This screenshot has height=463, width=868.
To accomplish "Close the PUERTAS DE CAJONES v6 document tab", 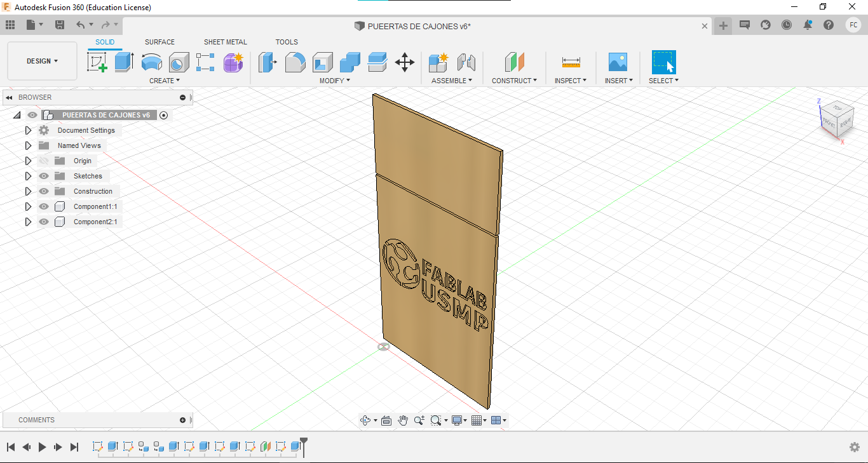I will point(704,26).
